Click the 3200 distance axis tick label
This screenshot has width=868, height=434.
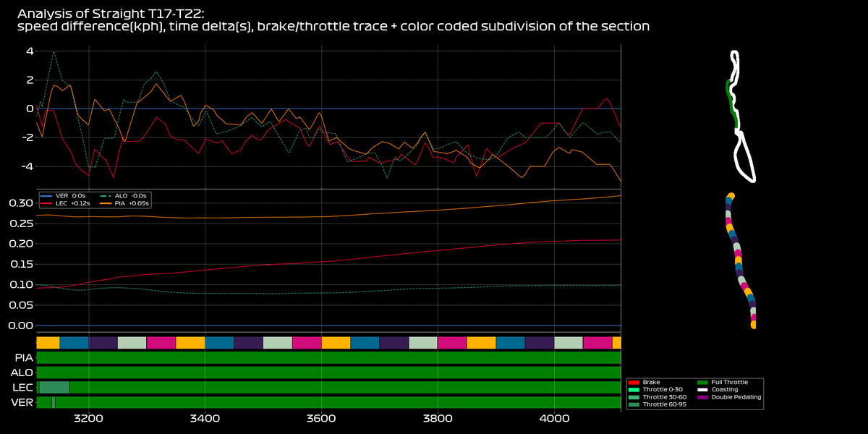click(88, 418)
